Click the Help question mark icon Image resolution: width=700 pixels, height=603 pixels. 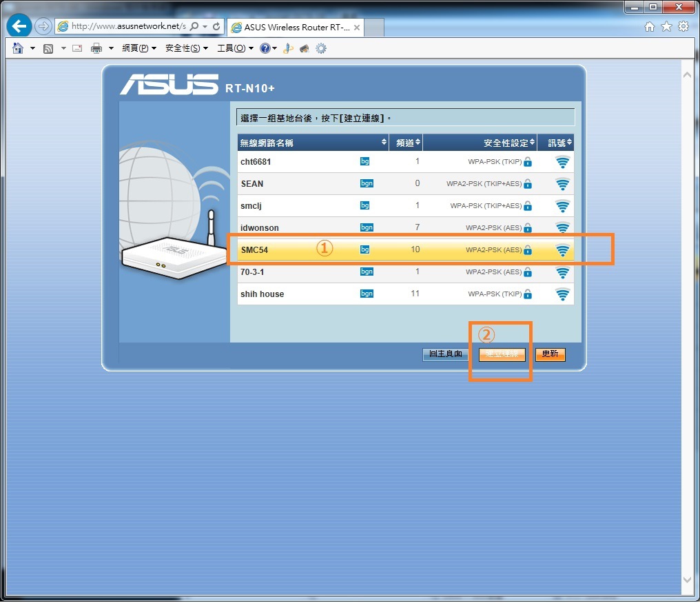coord(265,48)
